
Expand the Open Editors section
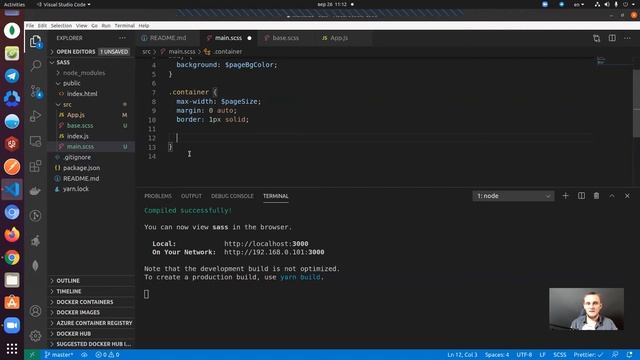click(x=92, y=52)
